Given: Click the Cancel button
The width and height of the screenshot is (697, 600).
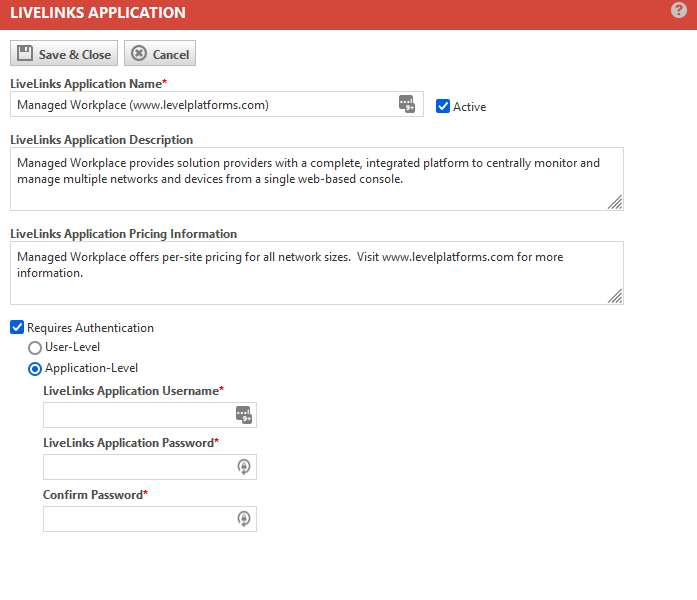Looking at the screenshot, I should coord(160,53).
